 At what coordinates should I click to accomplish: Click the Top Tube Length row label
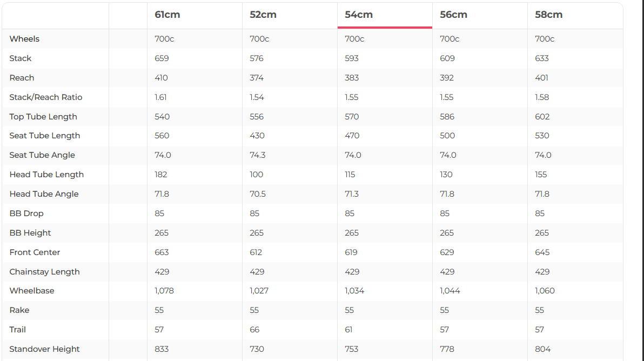coord(43,117)
